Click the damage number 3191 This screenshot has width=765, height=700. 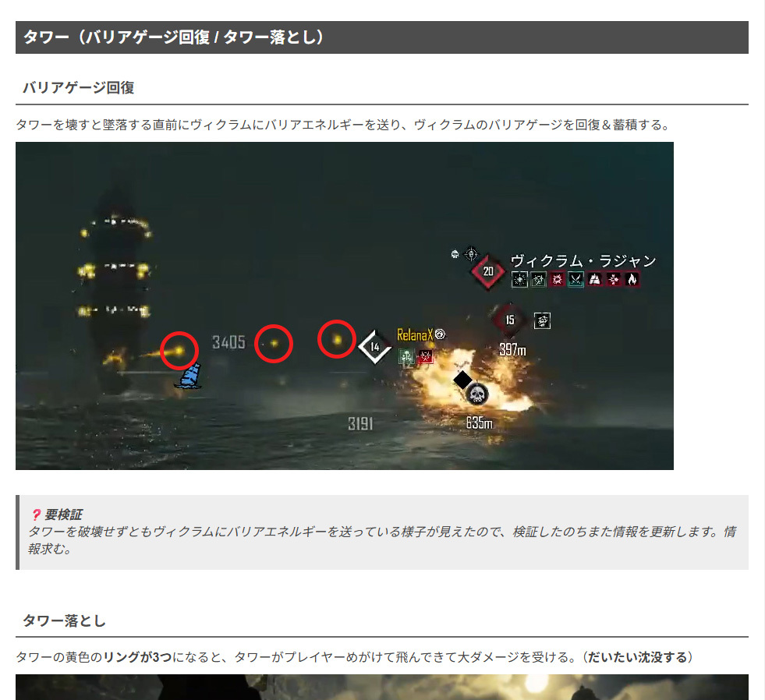pos(360,423)
